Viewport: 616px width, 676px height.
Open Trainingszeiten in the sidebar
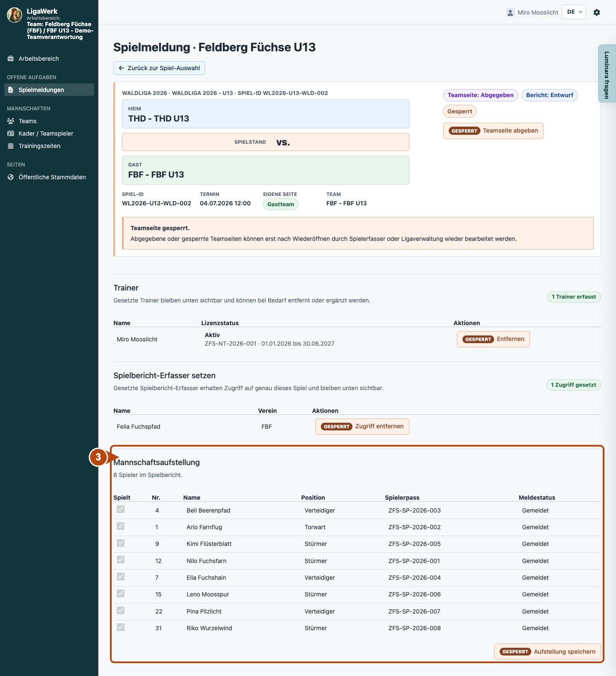pyautogui.click(x=49, y=146)
